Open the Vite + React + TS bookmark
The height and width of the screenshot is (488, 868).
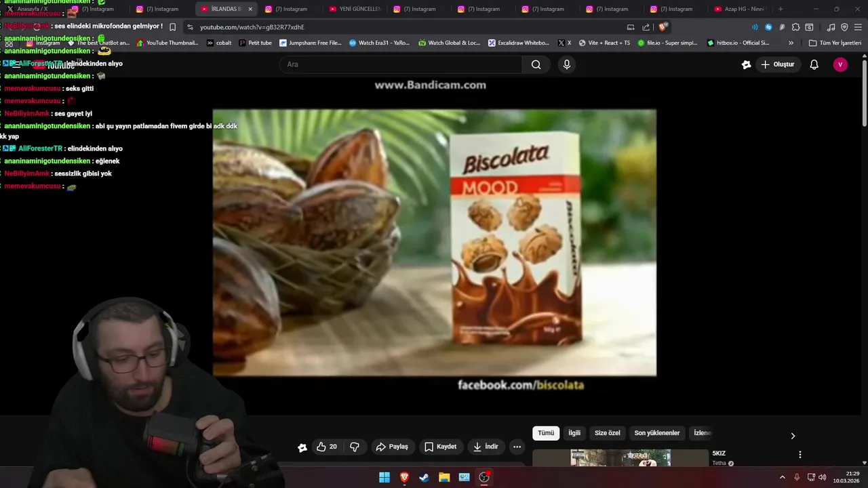tap(604, 43)
